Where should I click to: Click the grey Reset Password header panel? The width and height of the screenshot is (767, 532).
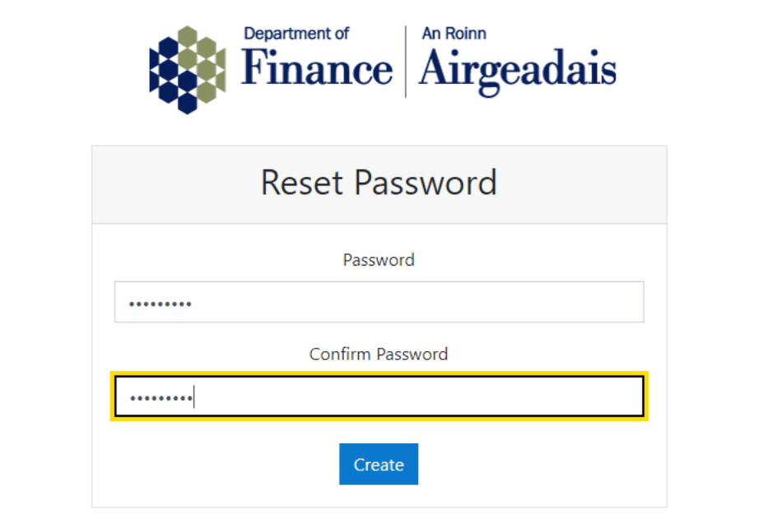coord(379,185)
